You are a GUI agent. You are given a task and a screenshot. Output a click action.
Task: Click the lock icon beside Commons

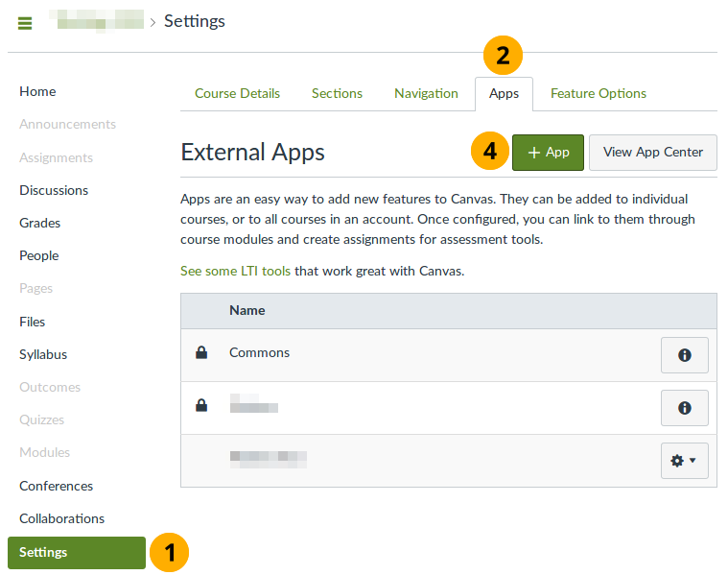pos(201,353)
